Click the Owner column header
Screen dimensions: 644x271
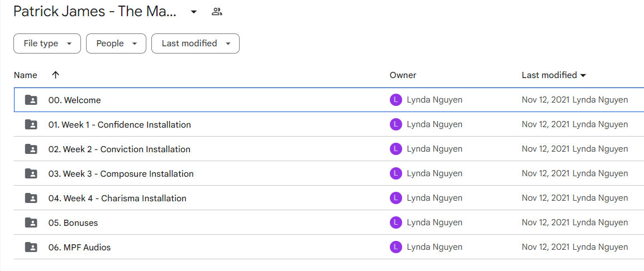(403, 75)
